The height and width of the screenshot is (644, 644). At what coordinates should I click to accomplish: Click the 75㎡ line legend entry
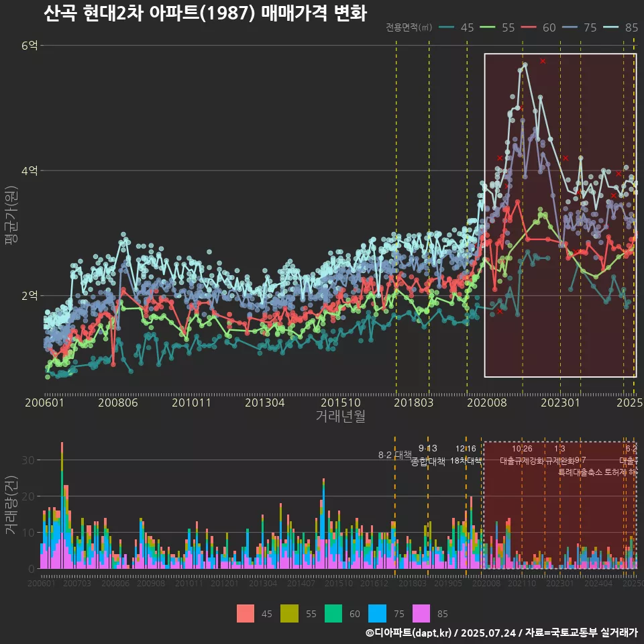(579, 28)
